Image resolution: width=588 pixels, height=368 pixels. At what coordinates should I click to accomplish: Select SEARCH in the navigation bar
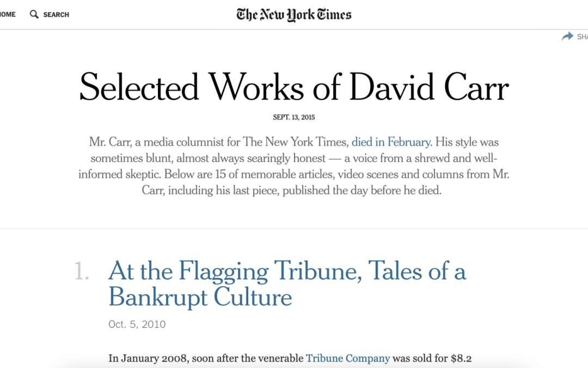(x=56, y=15)
